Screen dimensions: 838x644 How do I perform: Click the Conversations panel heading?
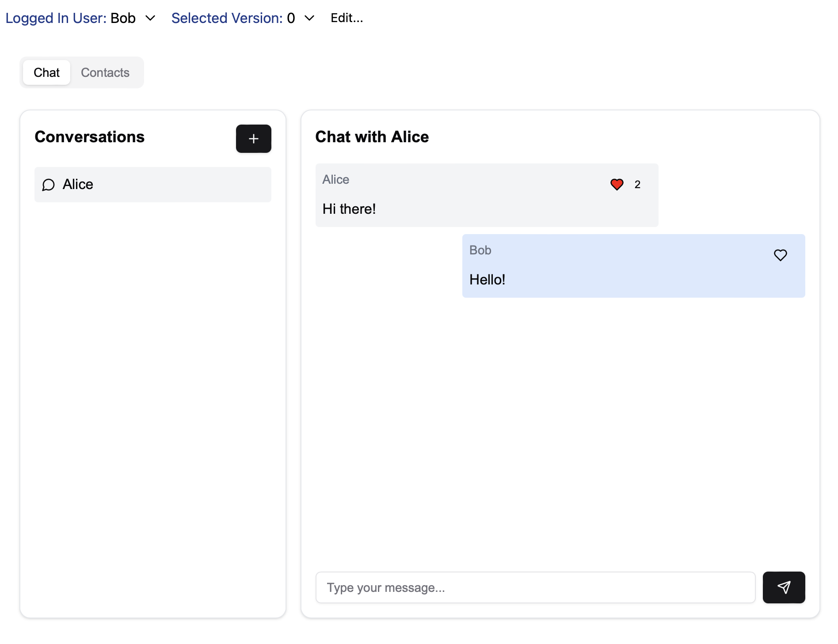(90, 137)
